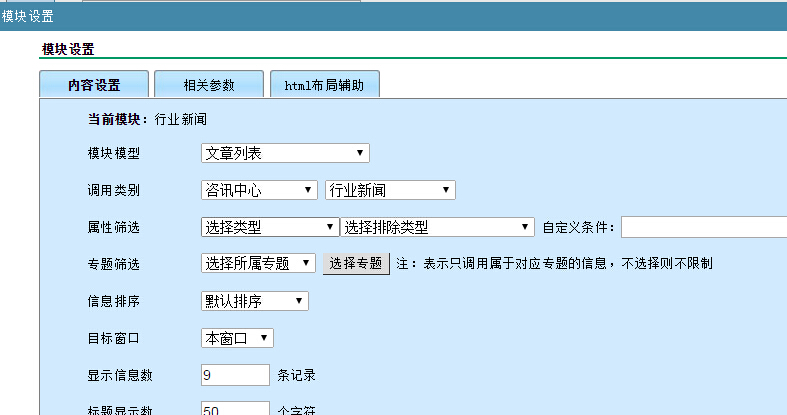Expand the 选择所属专题 dropdown
The height and width of the screenshot is (415, 787).
259,263
